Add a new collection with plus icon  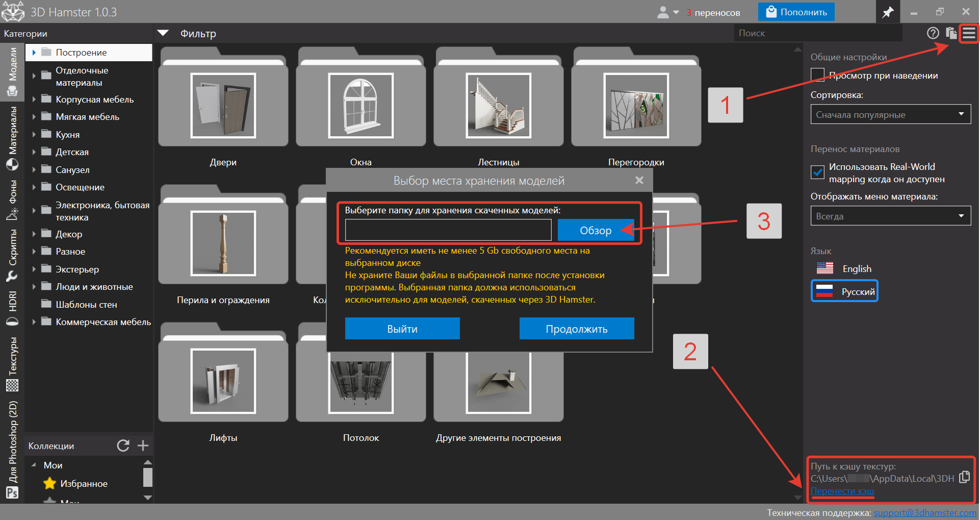(x=143, y=445)
